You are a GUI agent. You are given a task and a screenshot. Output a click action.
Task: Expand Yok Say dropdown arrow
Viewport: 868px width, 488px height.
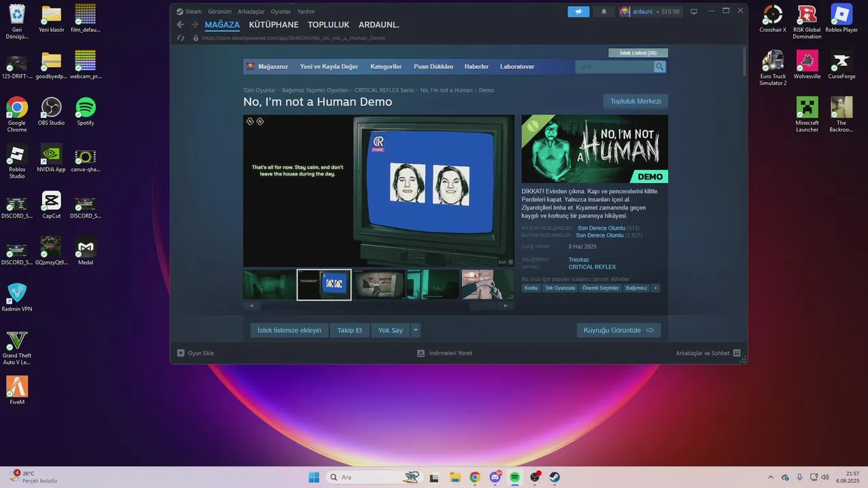(x=416, y=330)
